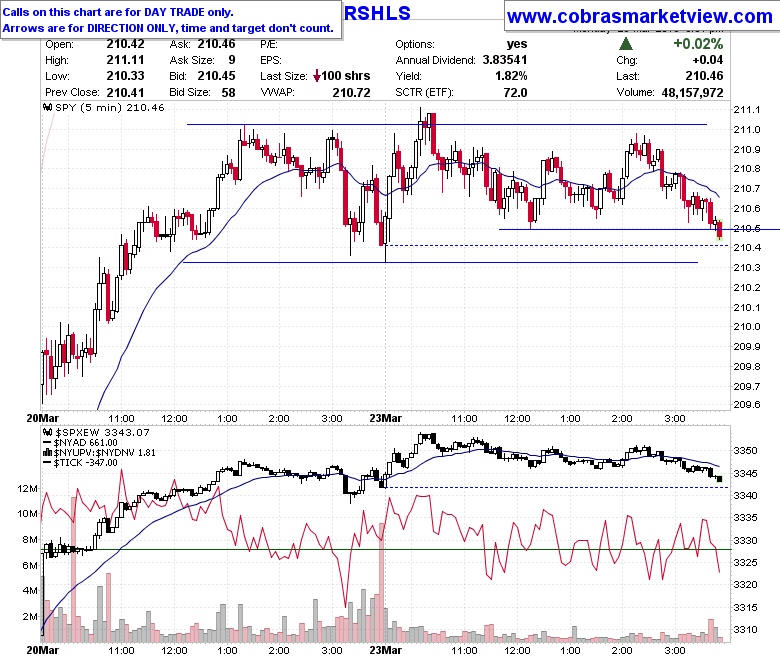780x659 pixels.
Task: Click the bar icon beside $NYUPV:$NYDNV legend
Action: [48, 453]
